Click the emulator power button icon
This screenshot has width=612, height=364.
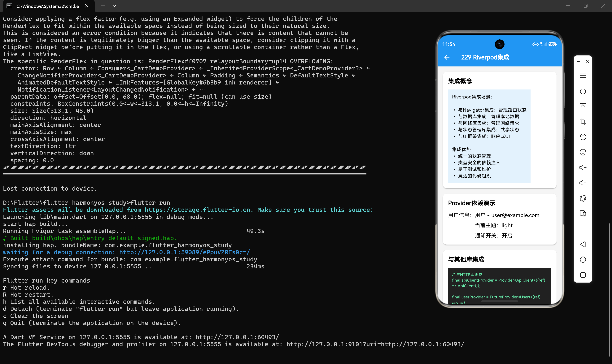point(583,91)
